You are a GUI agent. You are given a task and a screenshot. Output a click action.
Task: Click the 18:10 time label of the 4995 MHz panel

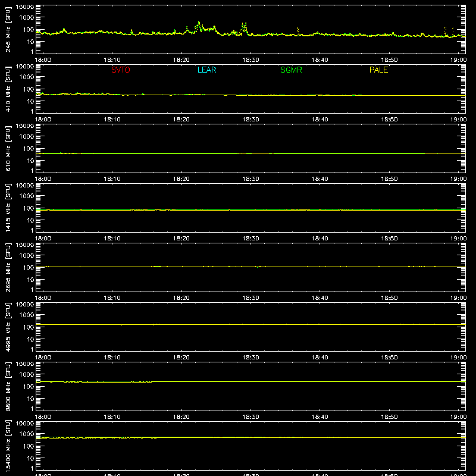click(112, 358)
